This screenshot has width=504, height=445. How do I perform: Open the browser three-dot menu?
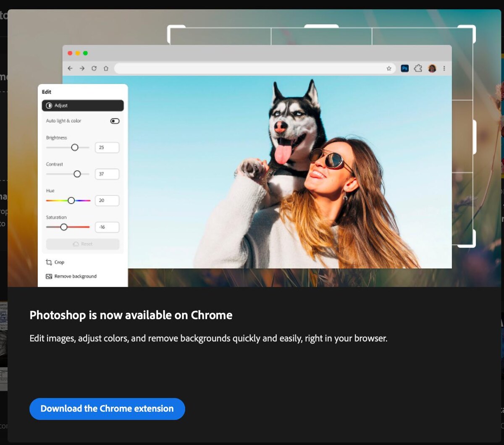point(444,68)
